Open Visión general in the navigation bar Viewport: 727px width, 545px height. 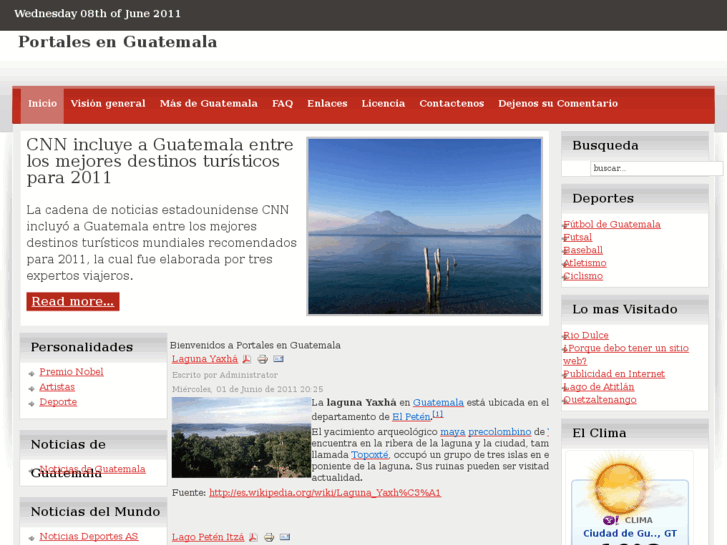click(x=108, y=103)
